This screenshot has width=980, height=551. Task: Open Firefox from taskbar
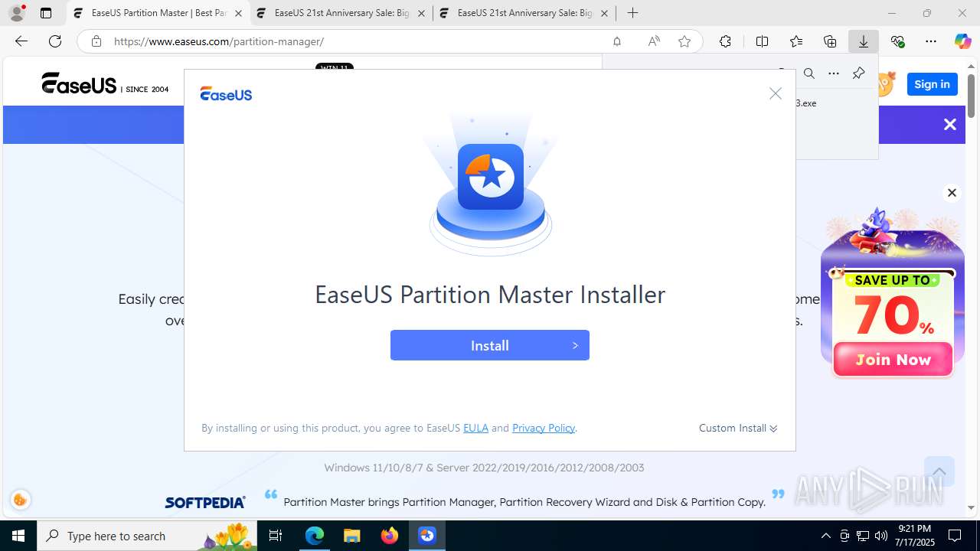pyautogui.click(x=390, y=536)
